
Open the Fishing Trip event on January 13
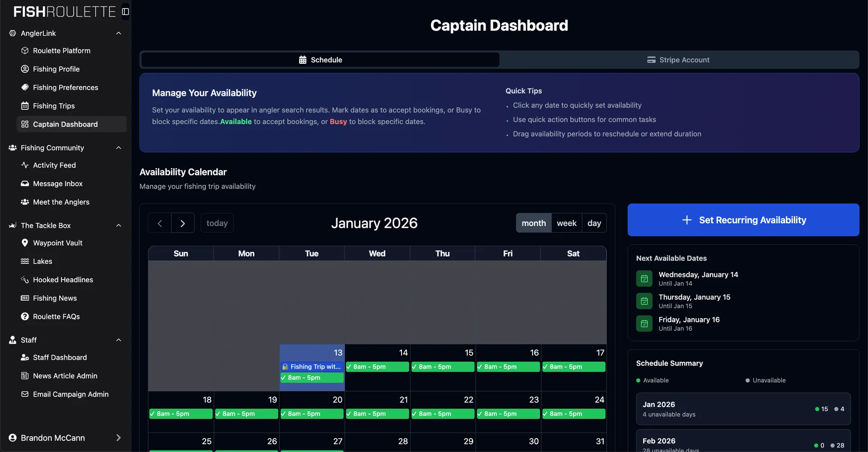coord(312,367)
